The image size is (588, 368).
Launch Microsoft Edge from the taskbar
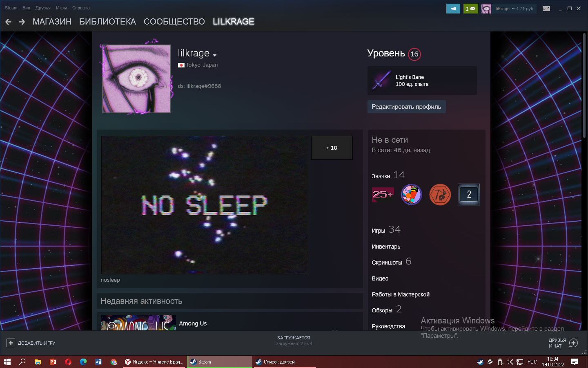83,362
